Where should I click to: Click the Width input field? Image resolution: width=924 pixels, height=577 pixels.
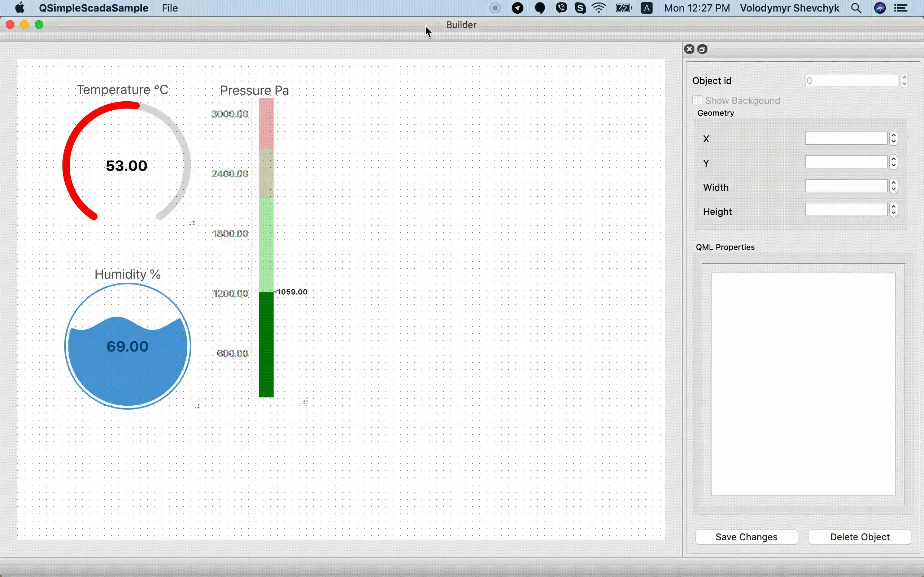(846, 186)
